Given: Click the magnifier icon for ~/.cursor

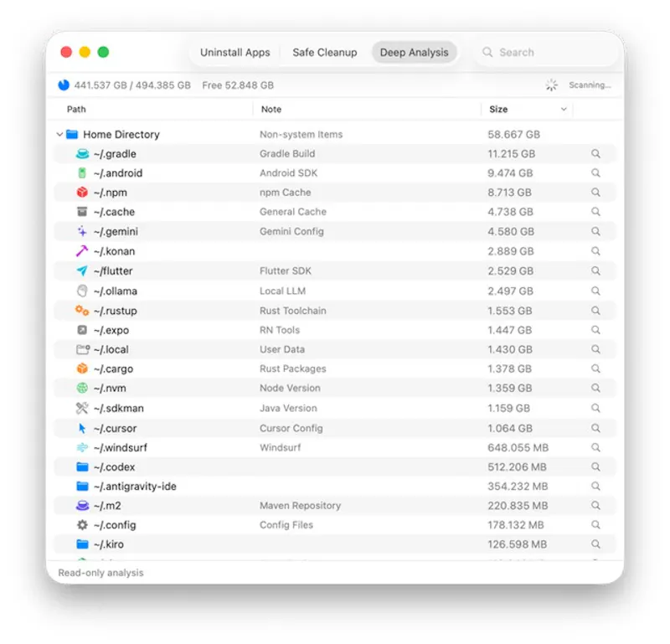Looking at the screenshot, I should pyautogui.click(x=595, y=428).
